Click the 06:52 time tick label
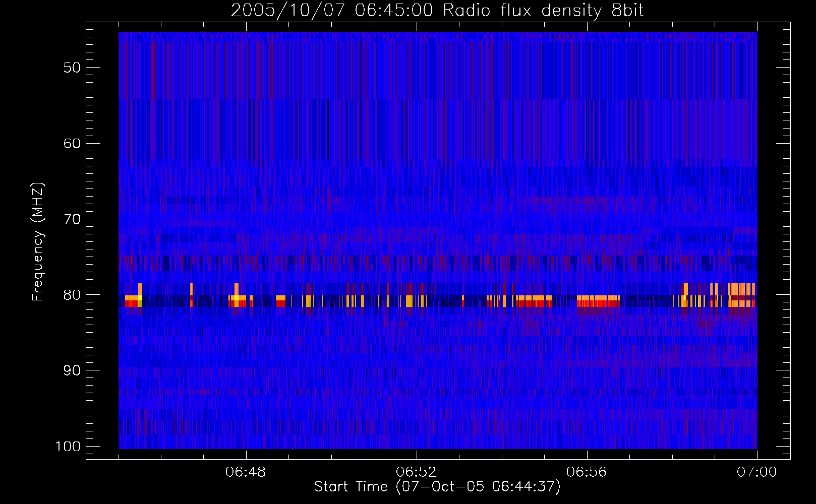 416,472
